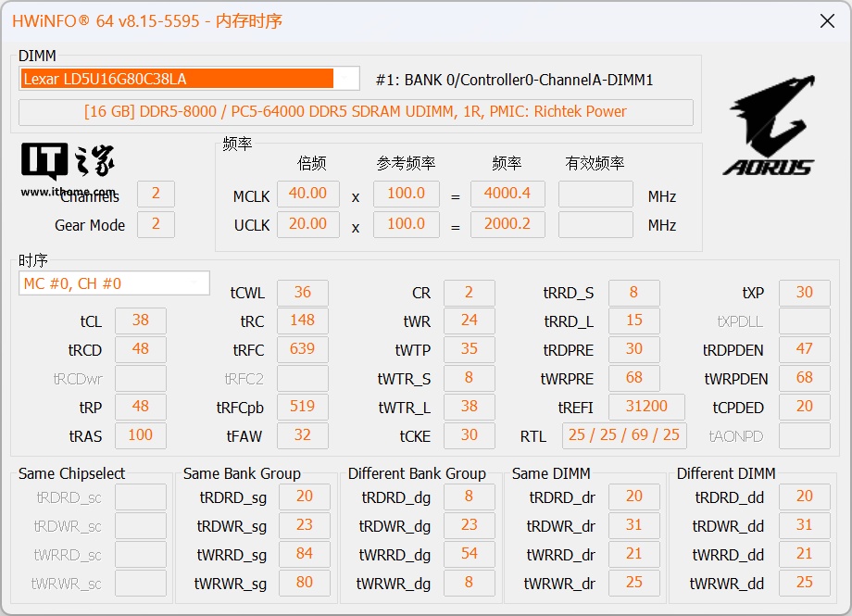Select the tREFI value 31200
This screenshot has height=616, width=852.
646,407
